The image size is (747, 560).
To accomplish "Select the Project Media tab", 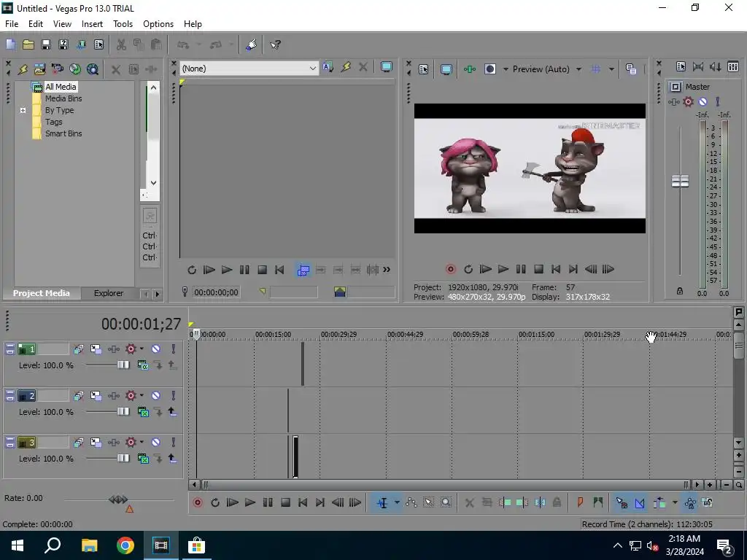I will (42, 293).
